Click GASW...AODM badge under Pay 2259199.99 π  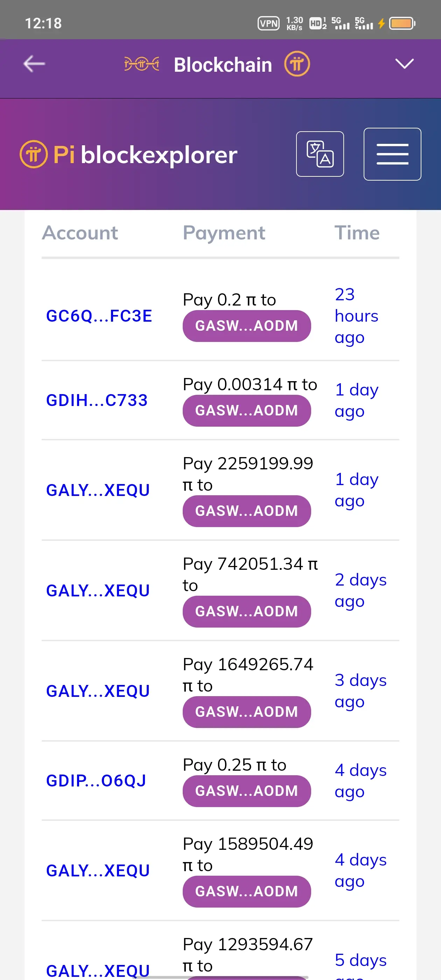point(246,511)
